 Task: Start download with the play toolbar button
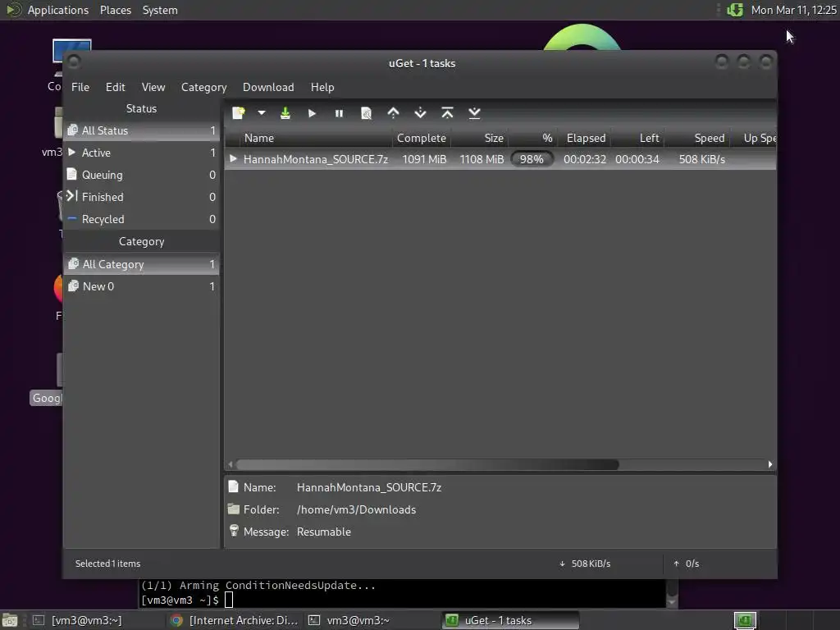point(312,113)
